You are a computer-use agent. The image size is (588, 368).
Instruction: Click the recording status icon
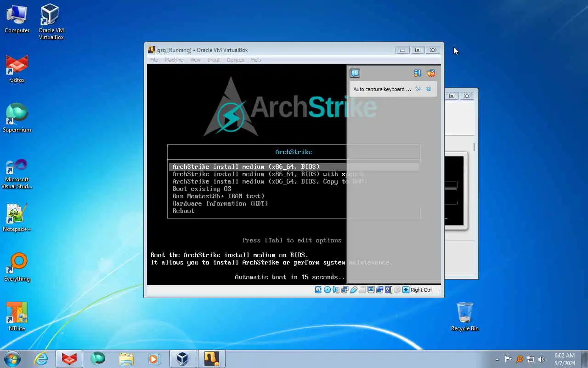click(x=379, y=290)
